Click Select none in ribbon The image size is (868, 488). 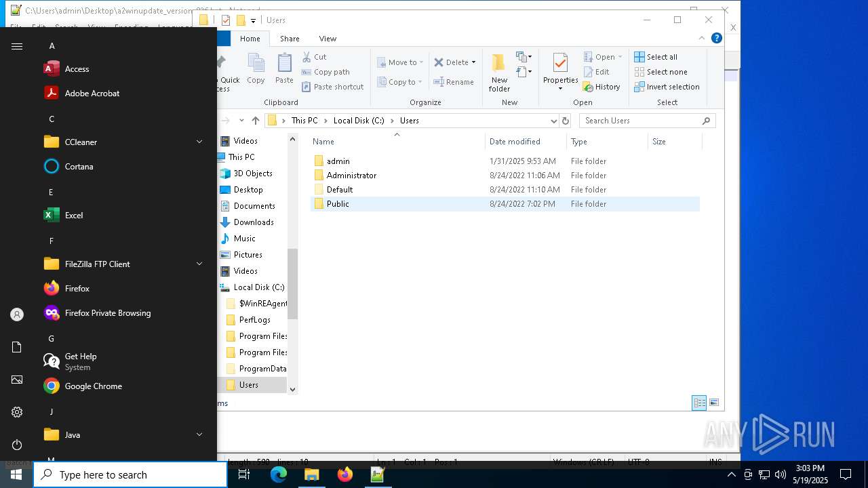click(x=660, y=72)
